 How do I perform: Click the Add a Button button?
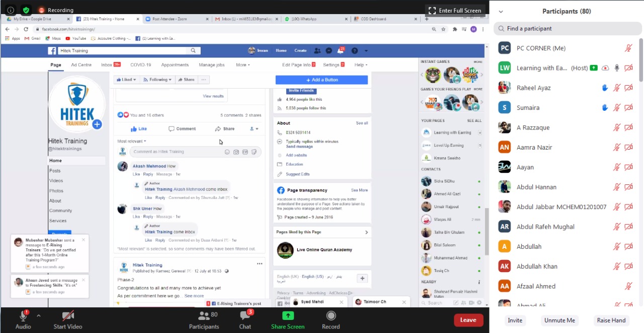tap(321, 80)
